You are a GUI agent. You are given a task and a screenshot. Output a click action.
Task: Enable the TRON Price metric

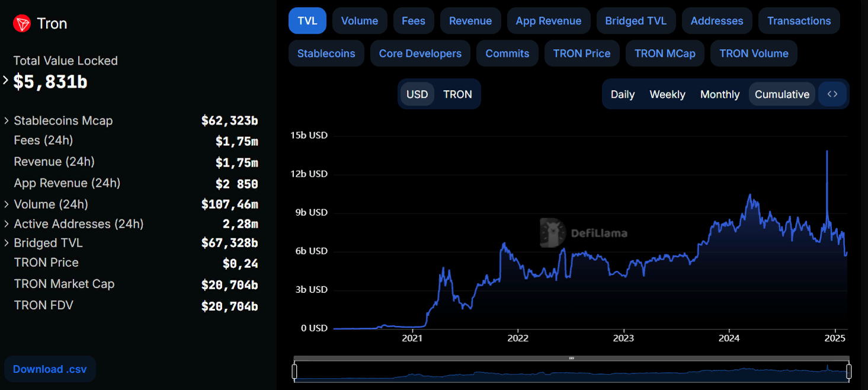pos(582,53)
